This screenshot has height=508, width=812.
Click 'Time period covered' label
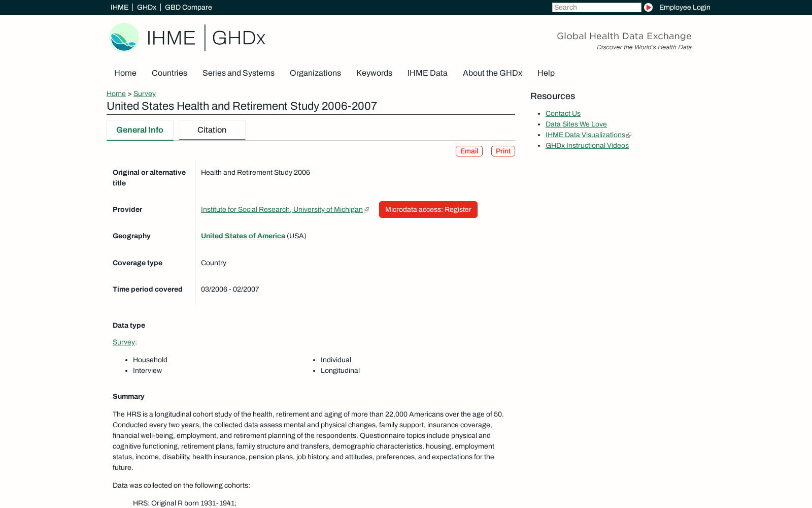tap(147, 289)
